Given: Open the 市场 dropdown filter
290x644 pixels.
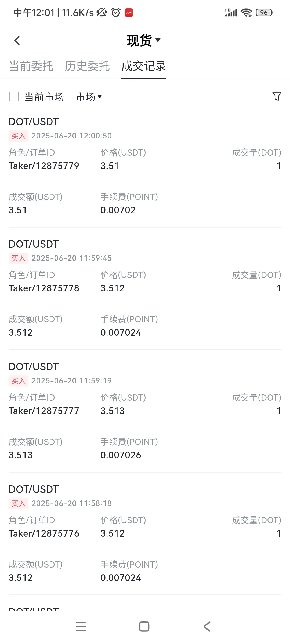Looking at the screenshot, I should [x=89, y=97].
